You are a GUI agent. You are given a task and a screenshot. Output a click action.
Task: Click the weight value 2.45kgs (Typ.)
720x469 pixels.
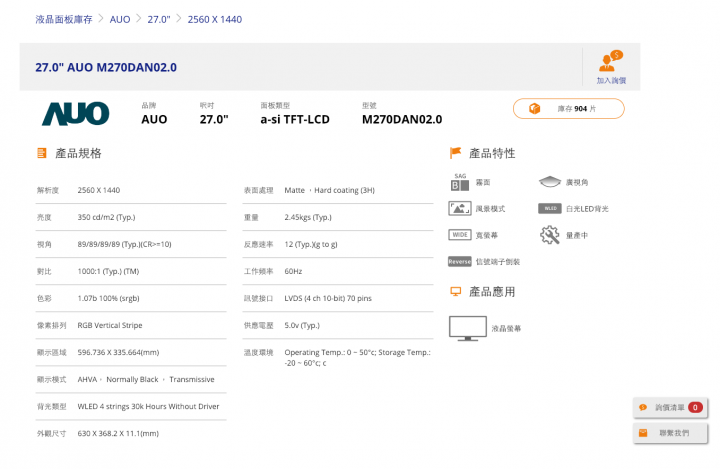308,217
